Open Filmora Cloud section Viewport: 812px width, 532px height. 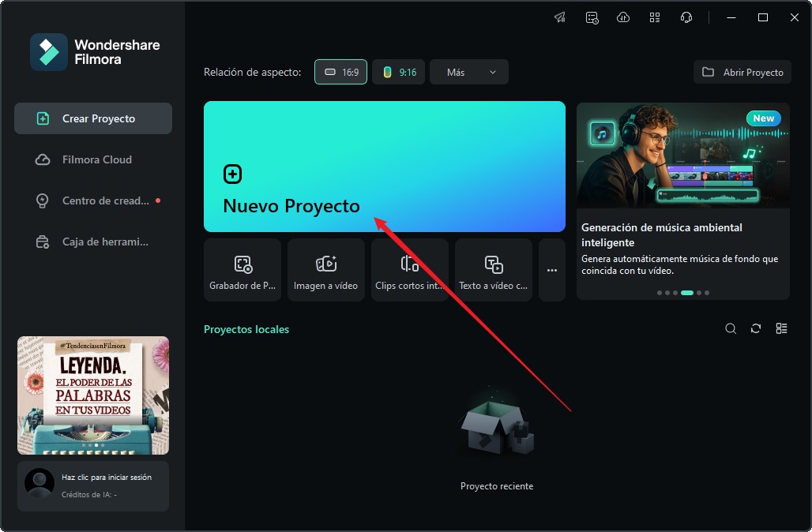(x=93, y=159)
